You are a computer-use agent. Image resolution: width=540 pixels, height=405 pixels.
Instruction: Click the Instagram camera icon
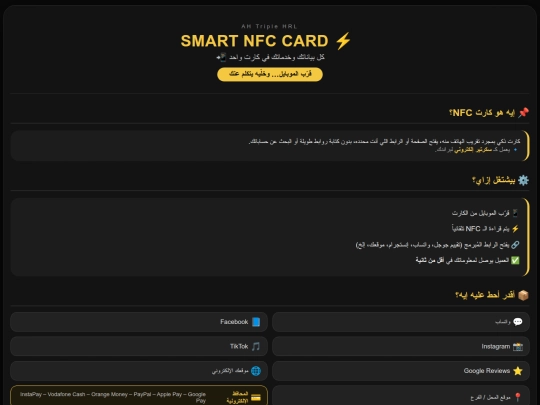pyautogui.click(x=518, y=346)
